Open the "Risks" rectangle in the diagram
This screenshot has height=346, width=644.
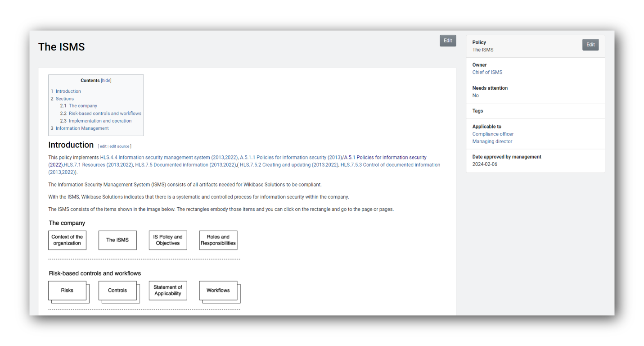pos(68,291)
